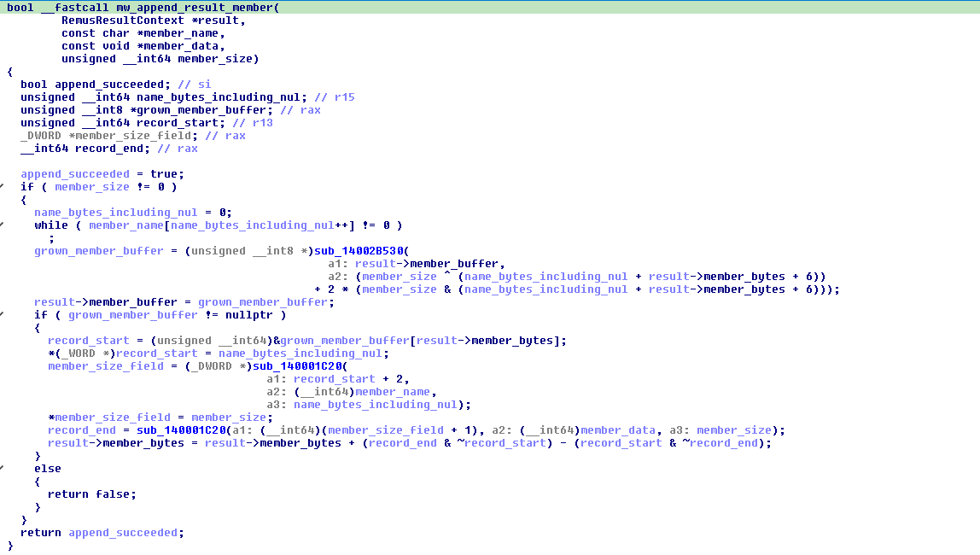Select append_succeeded in its bool declaration
The image size is (980, 555).
(x=109, y=85)
